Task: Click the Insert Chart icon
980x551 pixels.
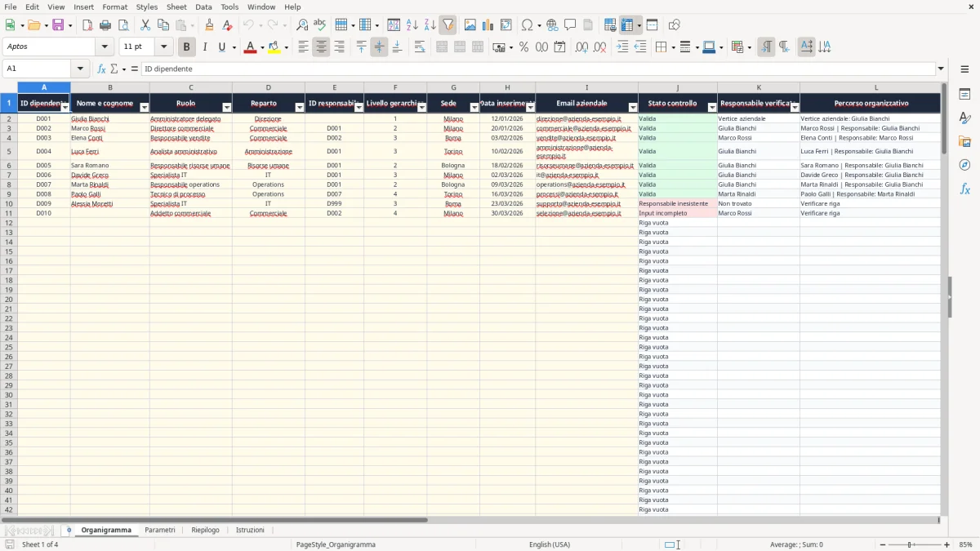Action: pos(488,25)
